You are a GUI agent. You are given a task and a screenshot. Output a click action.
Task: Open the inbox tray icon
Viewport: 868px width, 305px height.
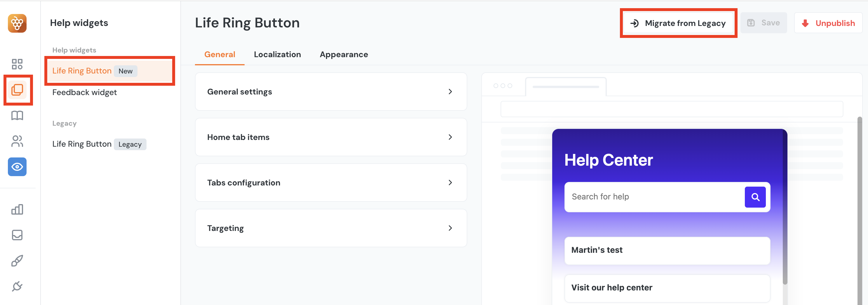click(17, 235)
